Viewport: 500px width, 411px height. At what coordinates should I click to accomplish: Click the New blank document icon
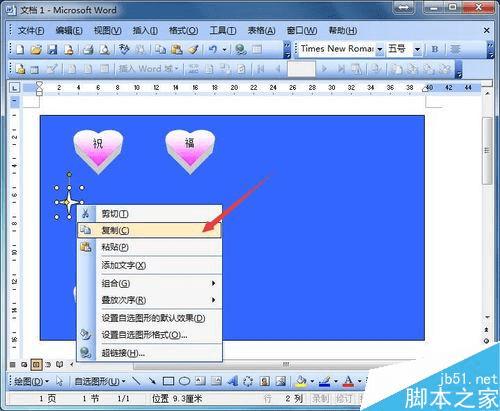[x=21, y=49]
